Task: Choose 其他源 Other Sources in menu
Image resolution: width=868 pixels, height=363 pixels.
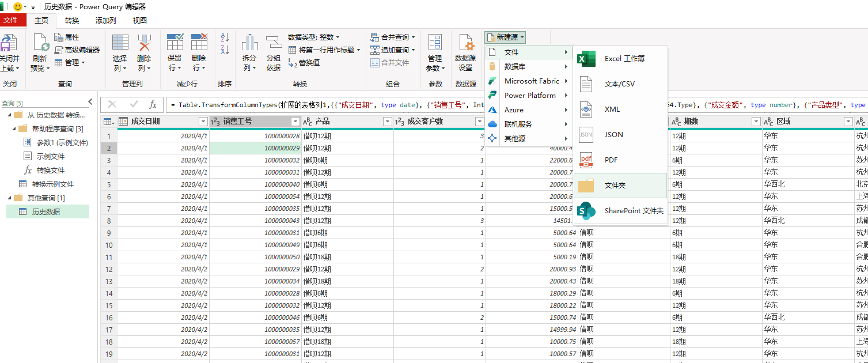Action: click(x=528, y=139)
